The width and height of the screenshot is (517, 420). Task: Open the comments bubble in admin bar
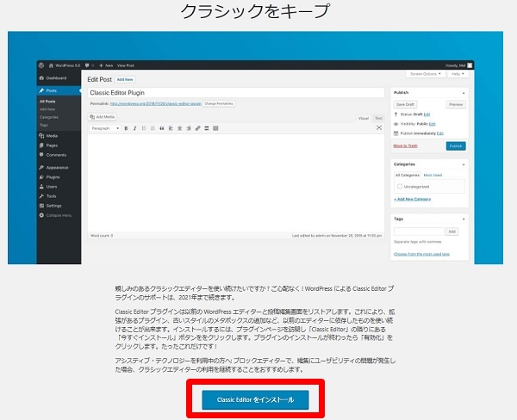[87, 65]
